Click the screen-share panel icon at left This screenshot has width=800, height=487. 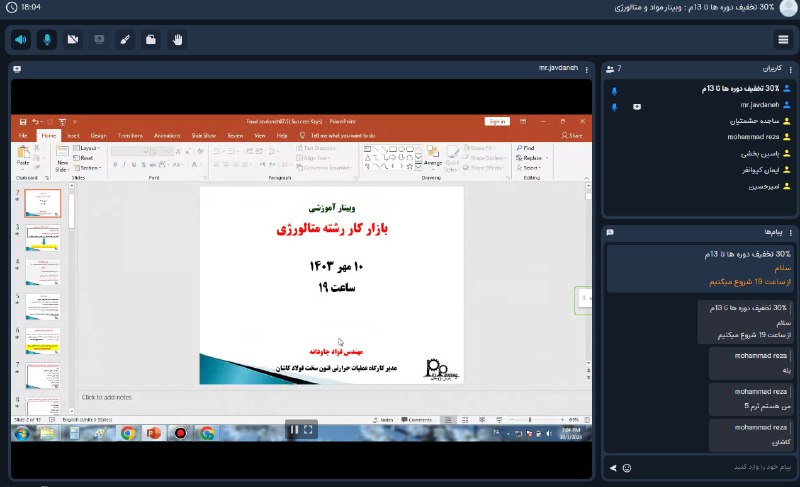[17, 69]
